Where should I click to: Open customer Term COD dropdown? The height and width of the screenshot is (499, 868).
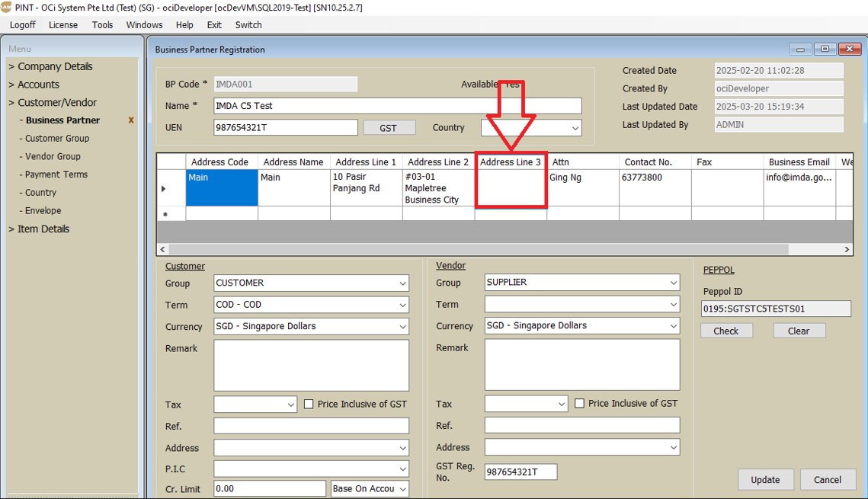coord(402,305)
